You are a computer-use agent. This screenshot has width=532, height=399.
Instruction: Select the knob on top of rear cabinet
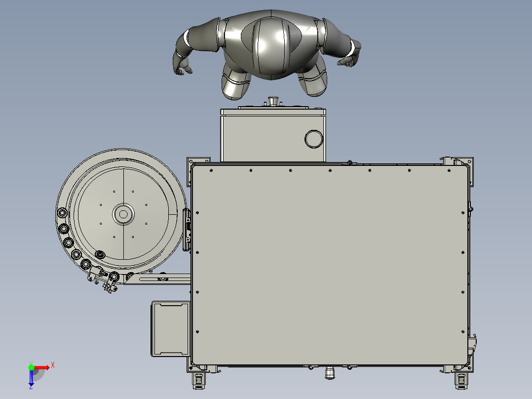tap(273, 101)
